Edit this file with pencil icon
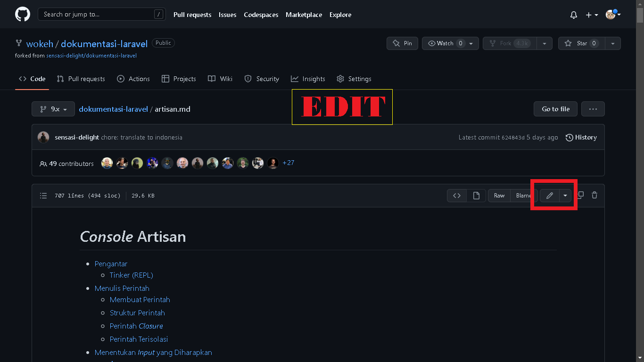Viewport: 644px width, 362px height. 549,196
